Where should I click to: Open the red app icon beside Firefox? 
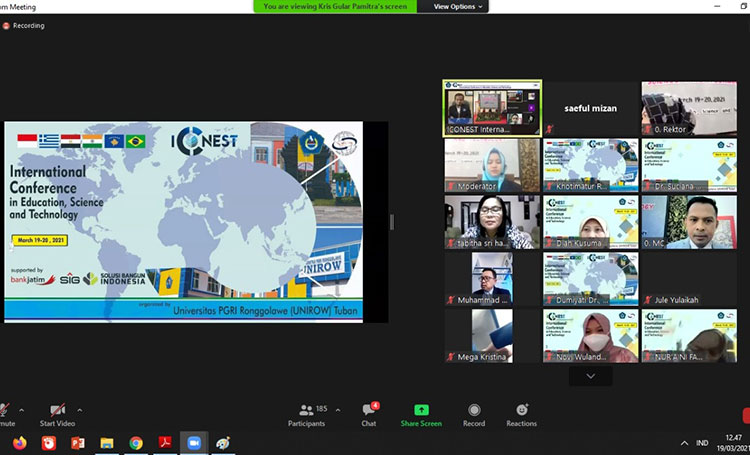tap(48, 443)
